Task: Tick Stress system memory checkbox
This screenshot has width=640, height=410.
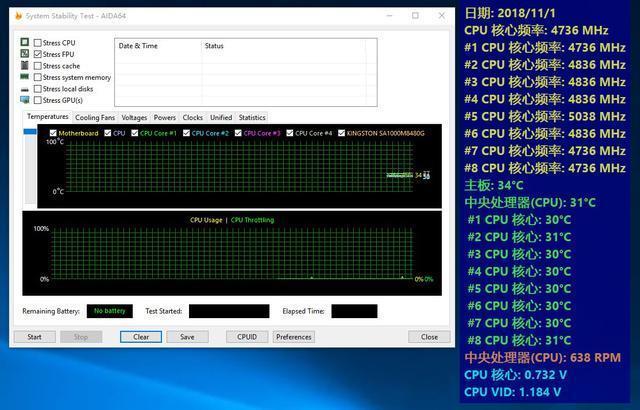Action: coord(38,77)
